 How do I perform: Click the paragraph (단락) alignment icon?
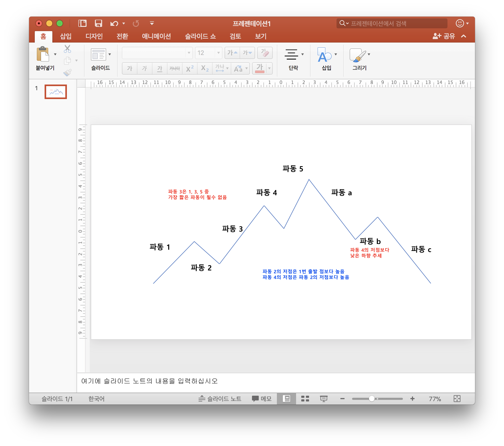pos(291,54)
